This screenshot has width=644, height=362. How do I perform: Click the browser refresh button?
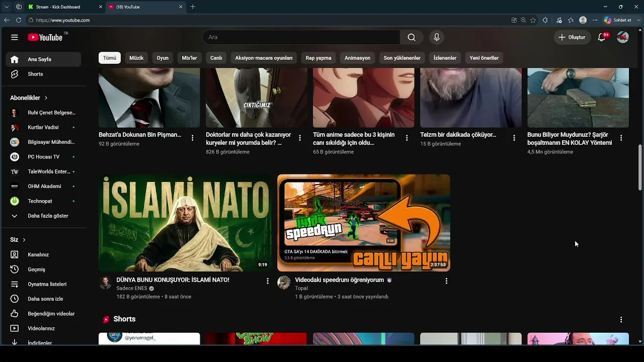(19, 20)
